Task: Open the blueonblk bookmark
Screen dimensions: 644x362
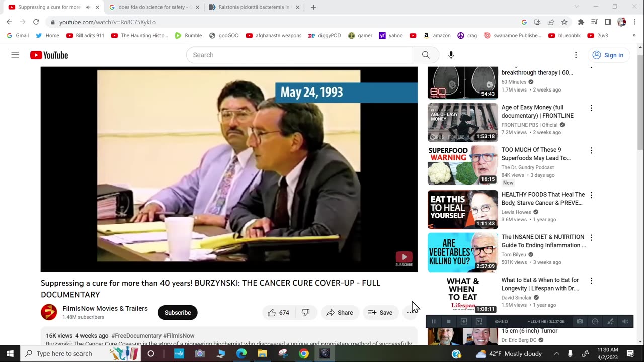Action: coord(565,35)
